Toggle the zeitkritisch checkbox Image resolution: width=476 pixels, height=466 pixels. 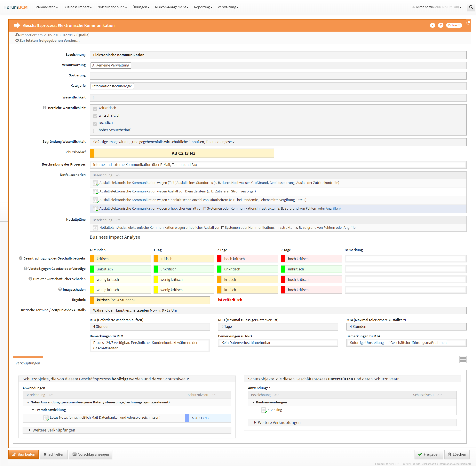tap(95, 109)
